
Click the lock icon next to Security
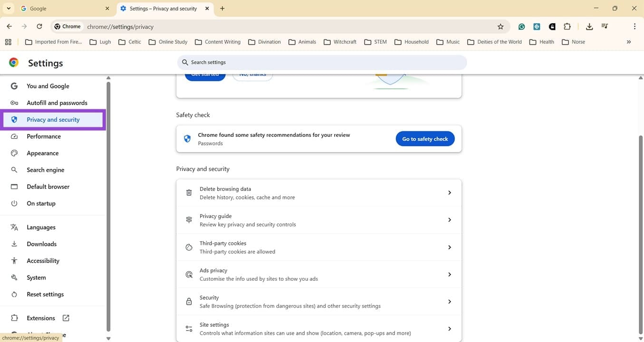[189, 301]
